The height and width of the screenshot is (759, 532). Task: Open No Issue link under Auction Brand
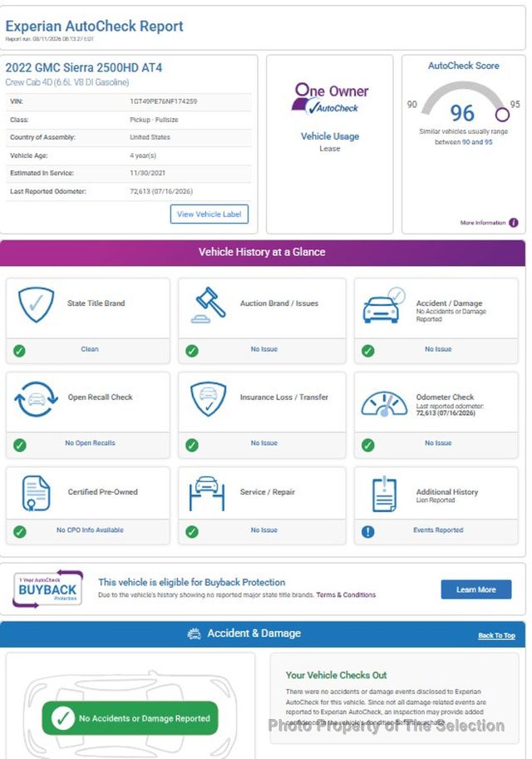coord(264,349)
